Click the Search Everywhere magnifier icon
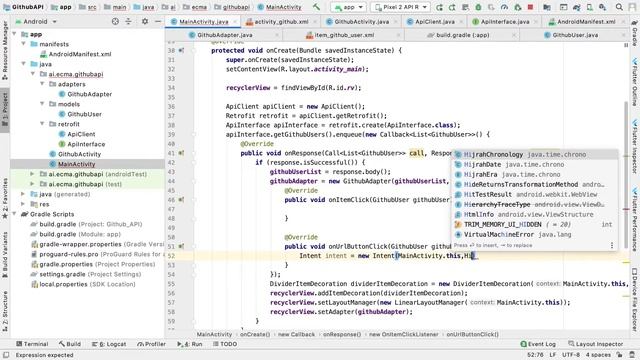Screen dimensions: 640x360 tap(619, 7)
